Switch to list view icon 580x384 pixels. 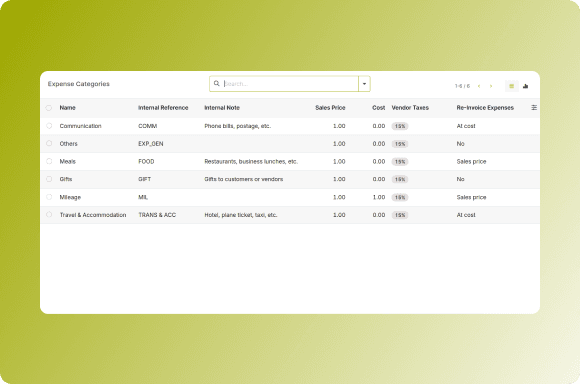click(512, 86)
